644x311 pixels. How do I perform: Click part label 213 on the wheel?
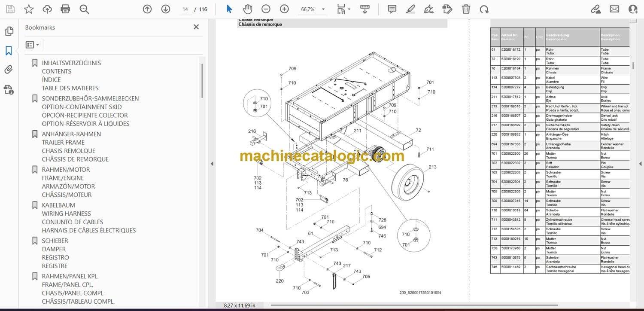[432, 167]
